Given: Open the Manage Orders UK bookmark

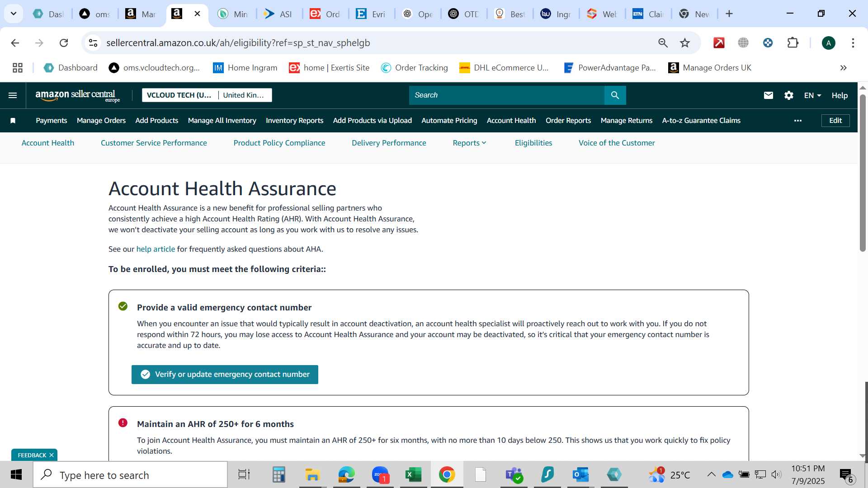Looking at the screenshot, I should (710, 68).
